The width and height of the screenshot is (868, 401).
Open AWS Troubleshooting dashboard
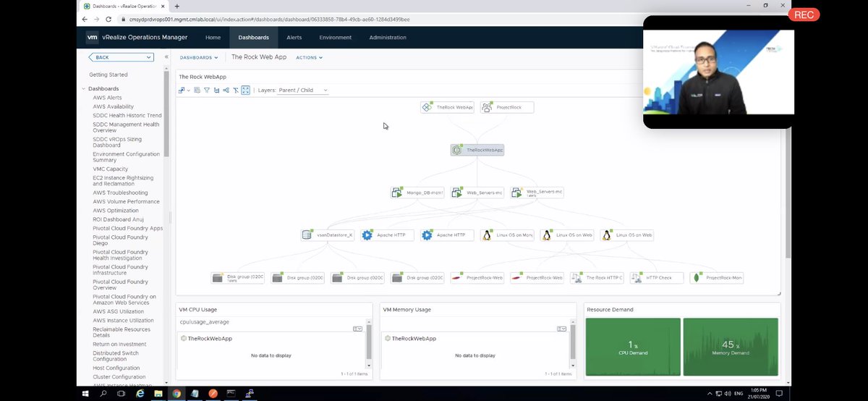tap(120, 193)
